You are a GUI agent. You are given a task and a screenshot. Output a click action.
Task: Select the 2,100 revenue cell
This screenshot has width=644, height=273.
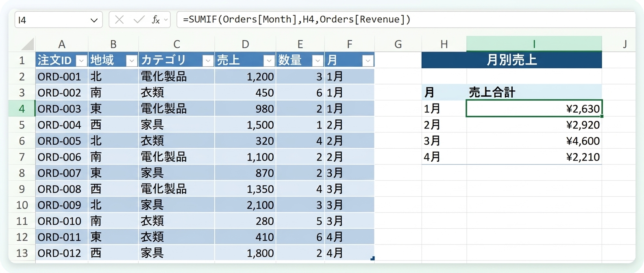[245, 205]
